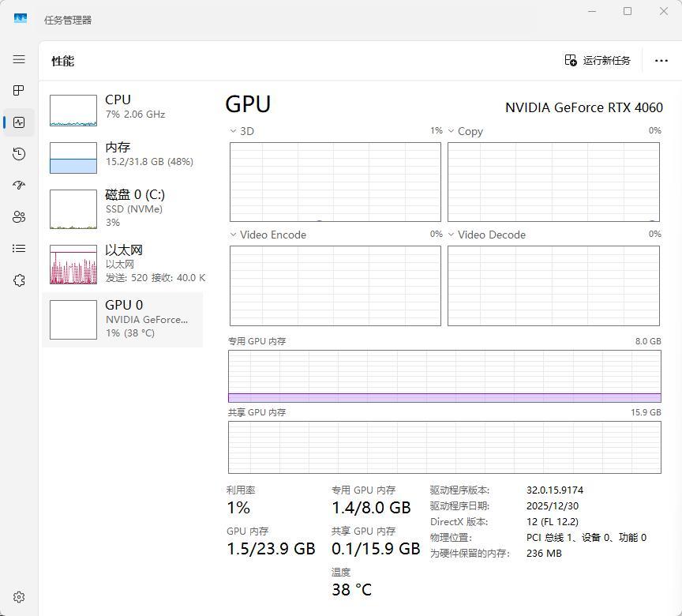Click the 内存 mini graph thumbnail

(x=73, y=158)
